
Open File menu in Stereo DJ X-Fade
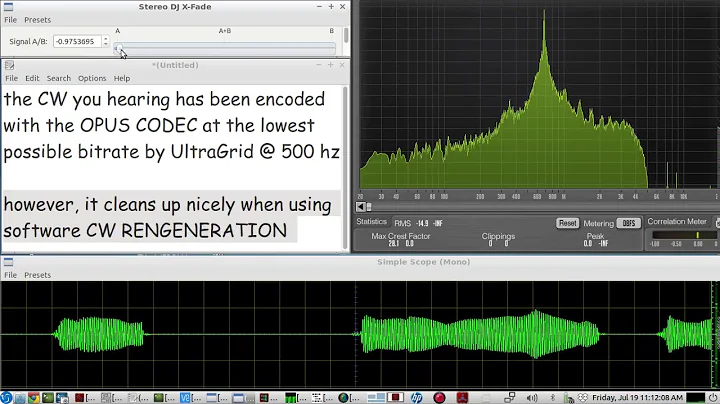point(11,20)
